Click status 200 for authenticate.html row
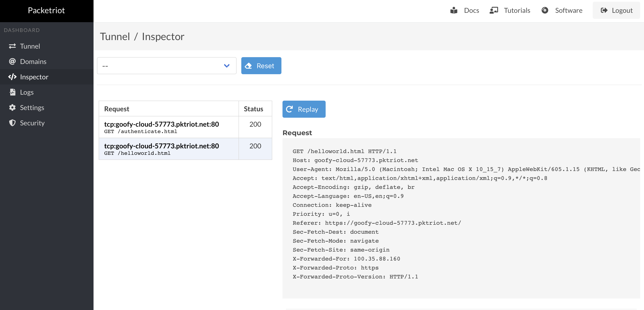The image size is (644, 310). click(255, 124)
